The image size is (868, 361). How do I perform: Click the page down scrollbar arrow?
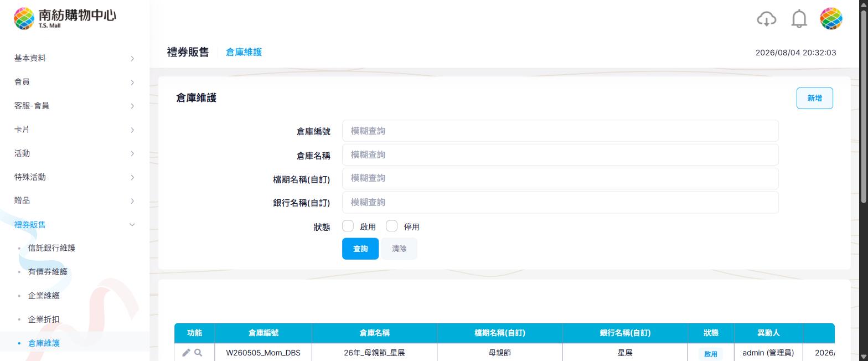point(863,357)
